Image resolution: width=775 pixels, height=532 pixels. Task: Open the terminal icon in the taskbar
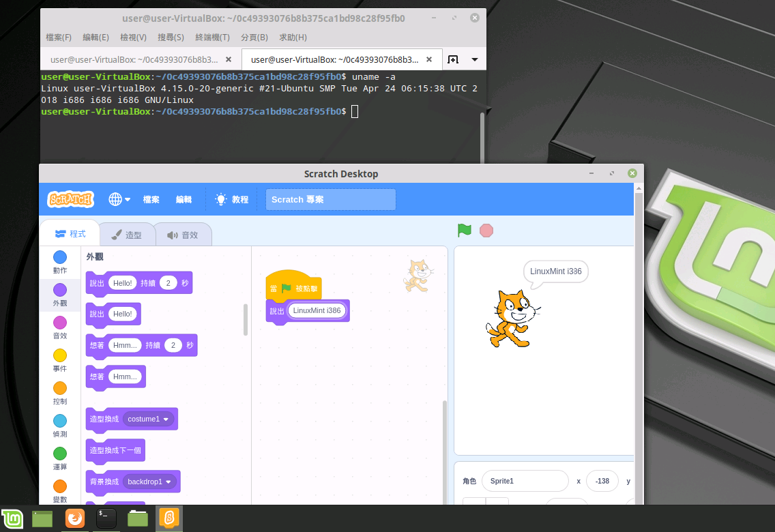coord(106,518)
